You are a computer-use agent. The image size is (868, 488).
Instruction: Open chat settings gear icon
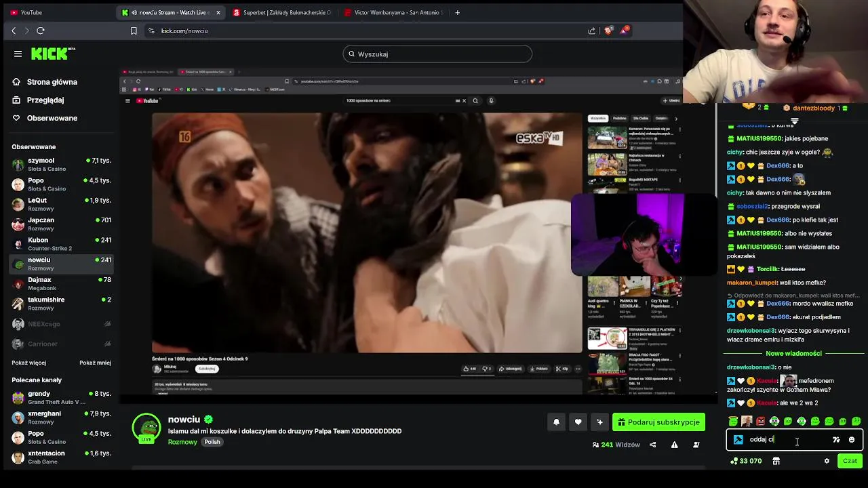827,461
